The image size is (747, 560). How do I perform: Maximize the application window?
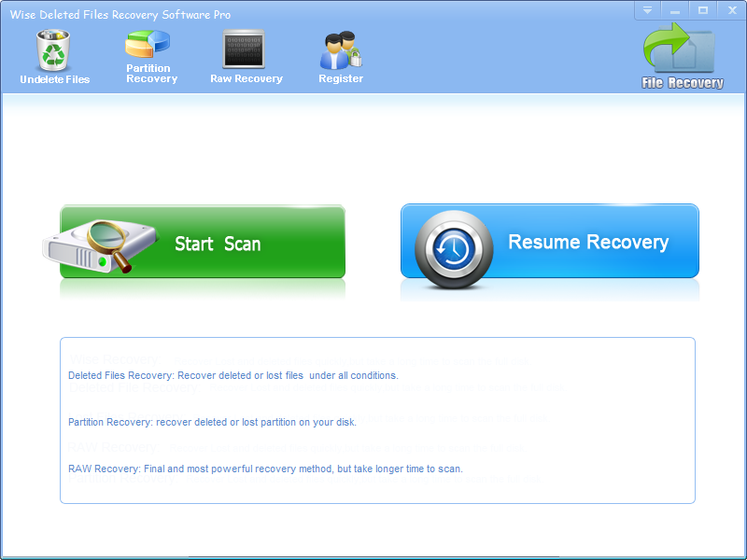(x=703, y=10)
